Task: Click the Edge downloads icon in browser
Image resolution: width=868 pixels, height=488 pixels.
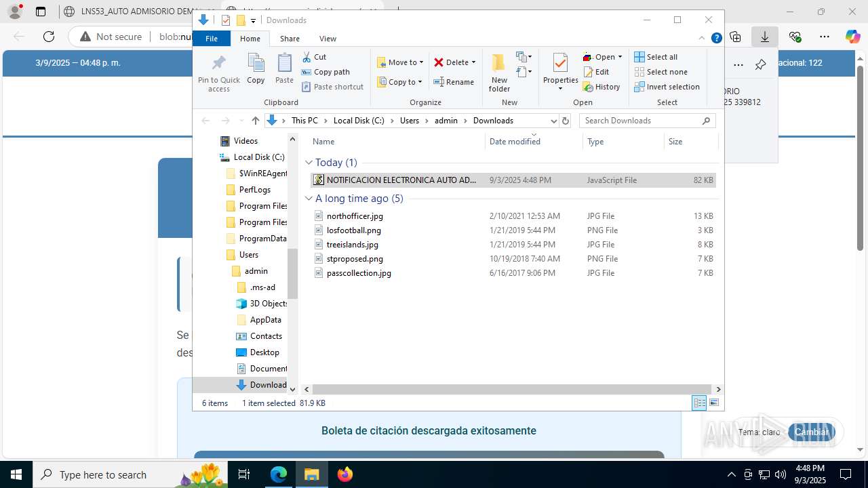Action: click(x=765, y=37)
